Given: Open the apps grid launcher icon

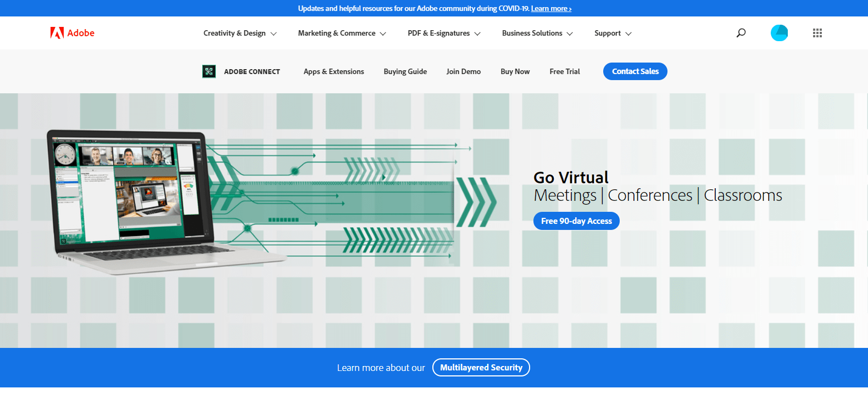Looking at the screenshot, I should click(817, 33).
